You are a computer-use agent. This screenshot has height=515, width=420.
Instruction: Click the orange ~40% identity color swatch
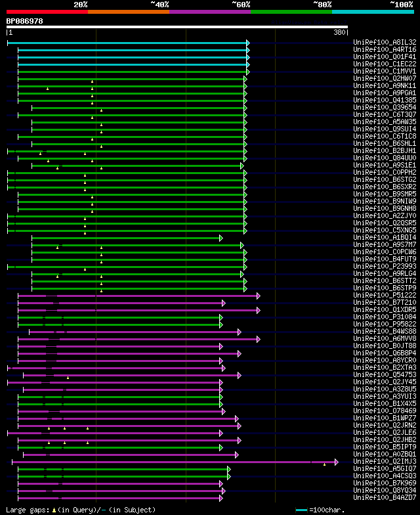[x=129, y=12]
